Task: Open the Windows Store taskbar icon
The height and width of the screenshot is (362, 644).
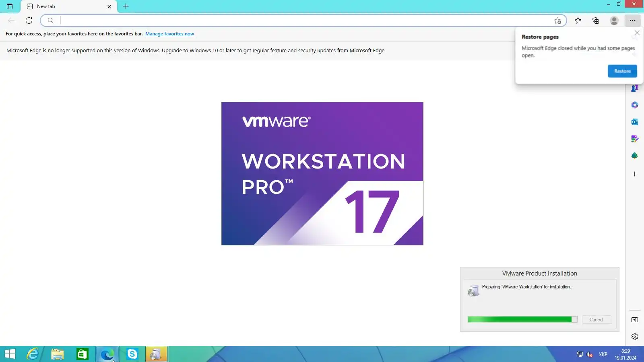Action: coord(83,354)
